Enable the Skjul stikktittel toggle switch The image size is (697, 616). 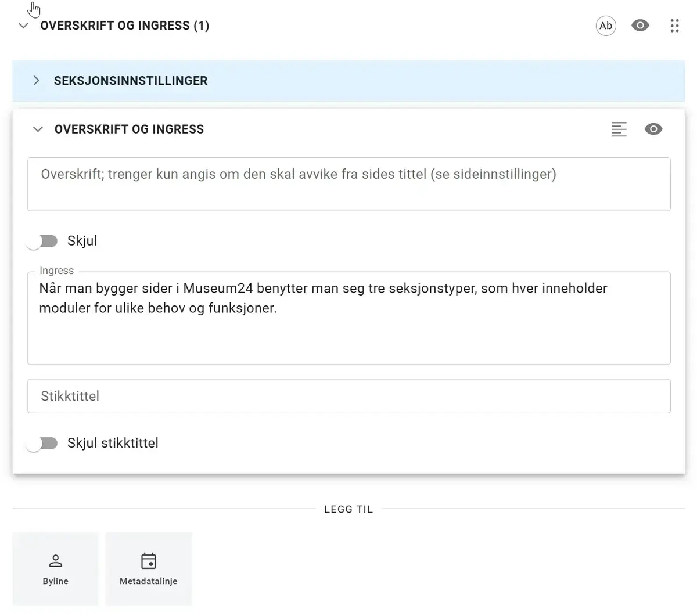click(42, 444)
